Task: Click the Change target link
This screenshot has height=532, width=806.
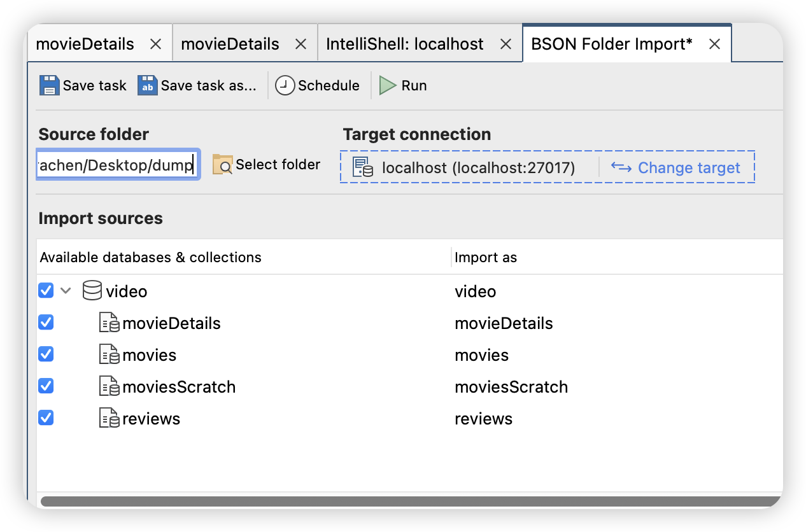Action: (689, 168)
